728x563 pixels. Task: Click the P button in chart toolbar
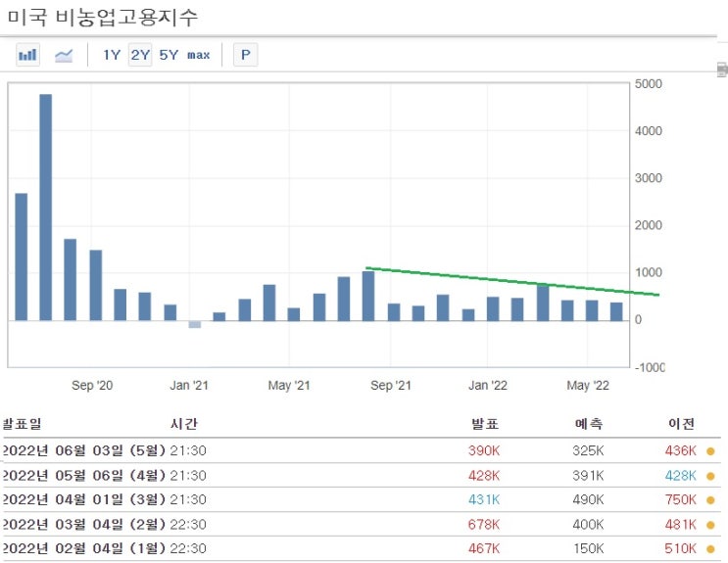246,55
